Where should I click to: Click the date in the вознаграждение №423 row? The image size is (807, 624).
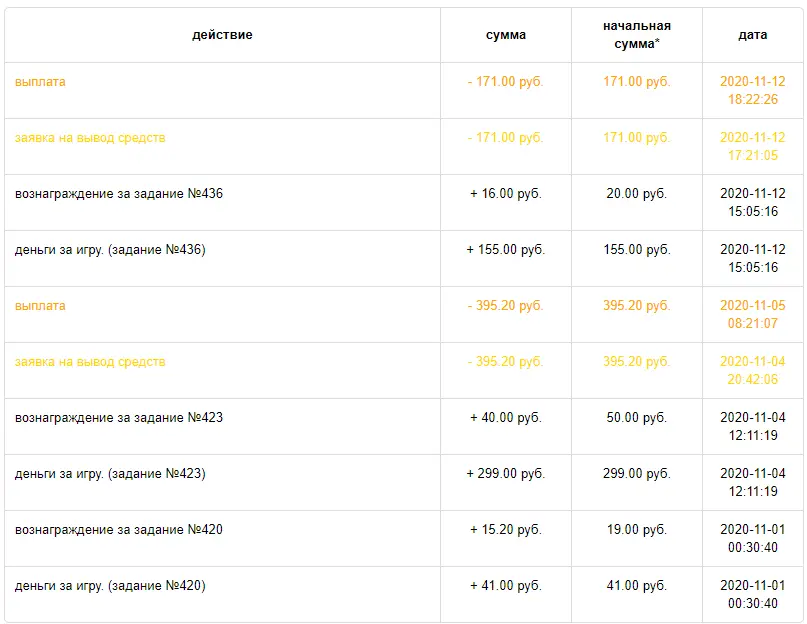click(752, 427)
